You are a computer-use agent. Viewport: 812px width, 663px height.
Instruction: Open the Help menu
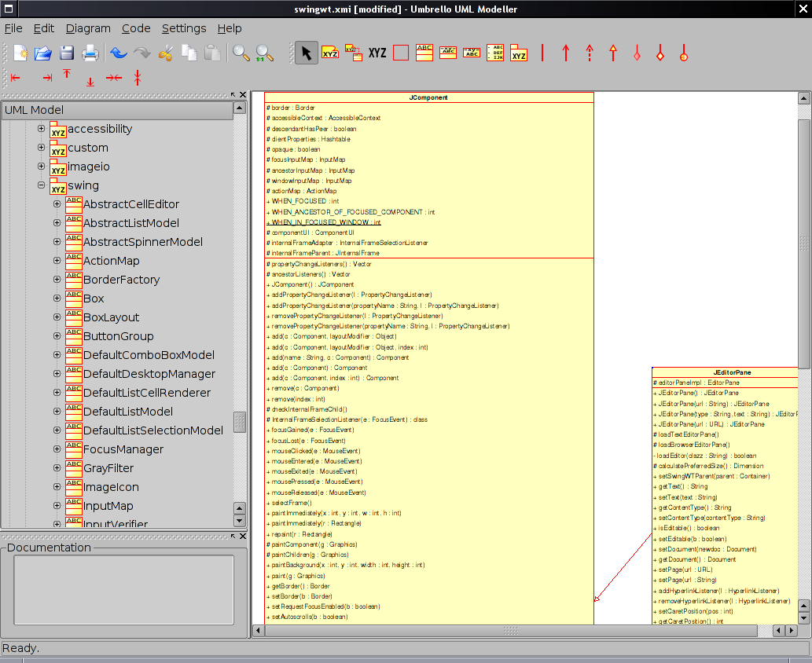230,28
